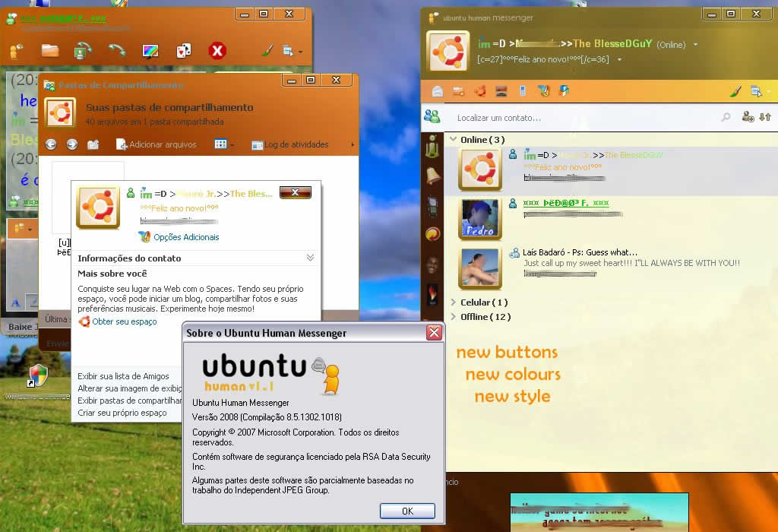Click the paintbrush icon in main Messenger window

[735, 91]
